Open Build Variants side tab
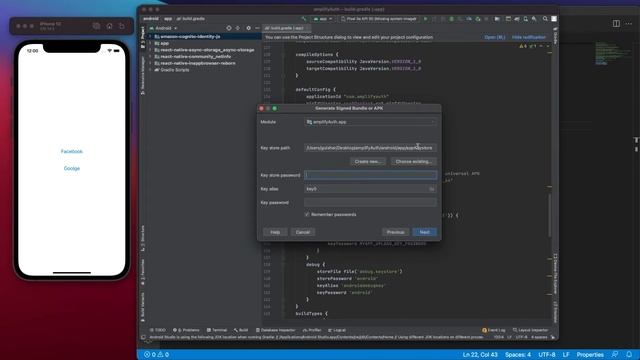The image size is (640, 360). tap(142, 307)
